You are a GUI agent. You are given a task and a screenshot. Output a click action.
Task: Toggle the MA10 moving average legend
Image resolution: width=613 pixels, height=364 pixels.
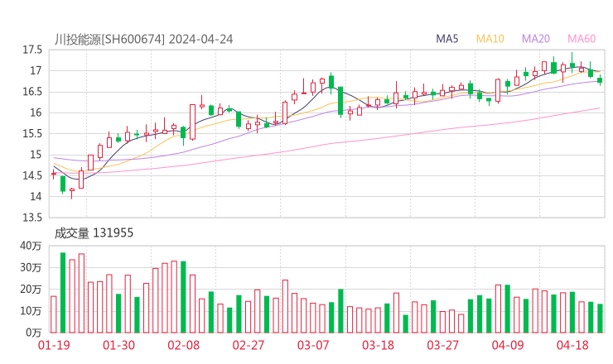pyautogui.click(x=490, y=39)
